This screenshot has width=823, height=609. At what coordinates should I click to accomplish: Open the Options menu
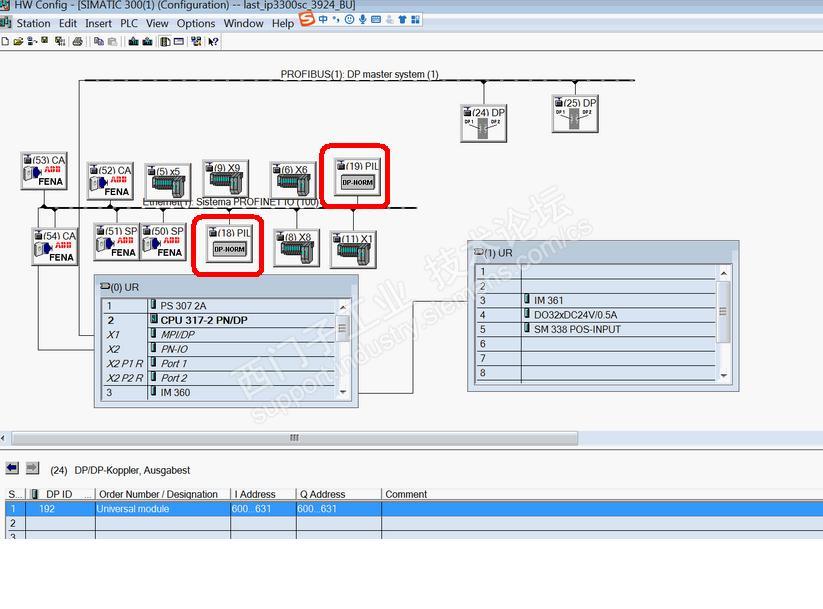[x=196, y=24]
